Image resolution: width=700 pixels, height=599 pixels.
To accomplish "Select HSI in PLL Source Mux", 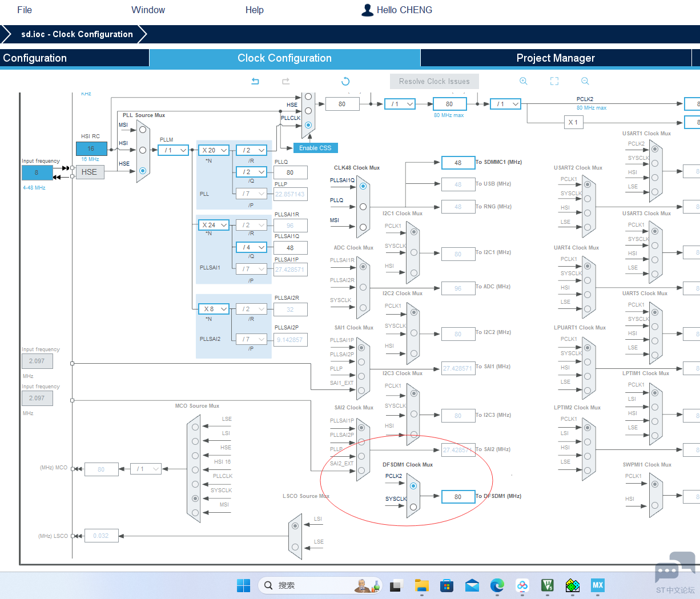I will point(143,150).
